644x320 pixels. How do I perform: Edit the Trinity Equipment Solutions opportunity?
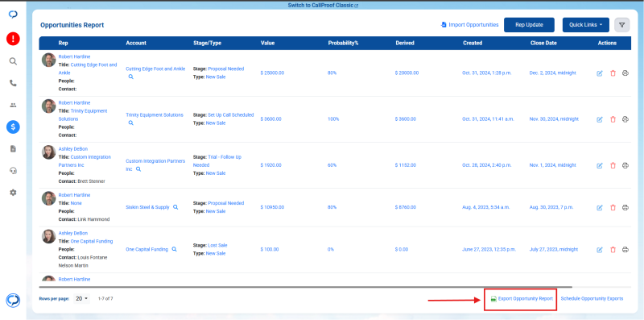599,119
